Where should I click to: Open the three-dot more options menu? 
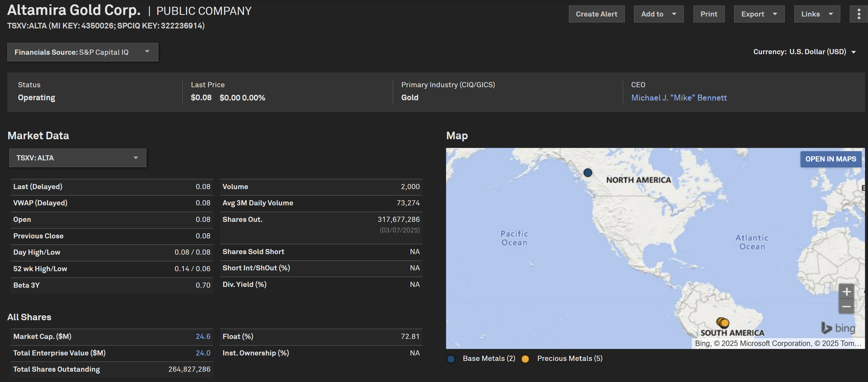(859, 14)
